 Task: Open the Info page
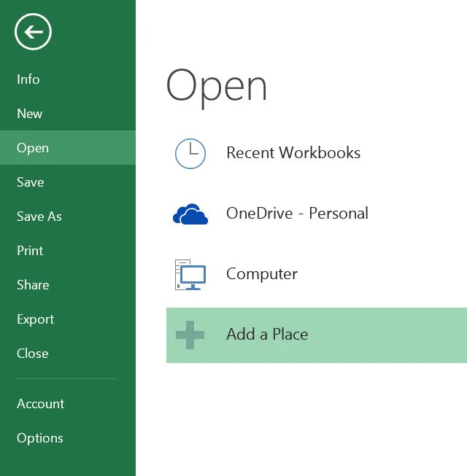pyautogui.click(x=28, y=79)
